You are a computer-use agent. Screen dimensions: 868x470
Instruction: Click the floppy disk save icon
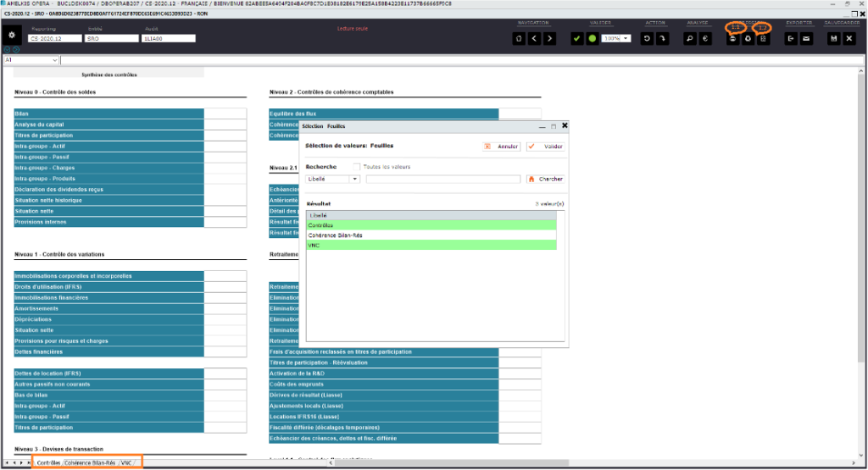coord(834,39)
